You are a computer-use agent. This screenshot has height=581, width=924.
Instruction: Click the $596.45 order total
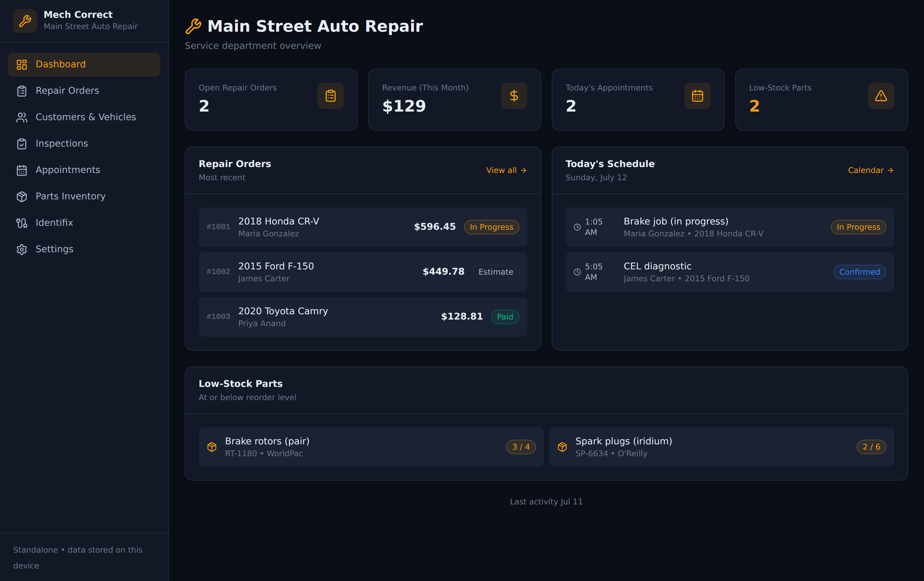(x=435, y=227)
